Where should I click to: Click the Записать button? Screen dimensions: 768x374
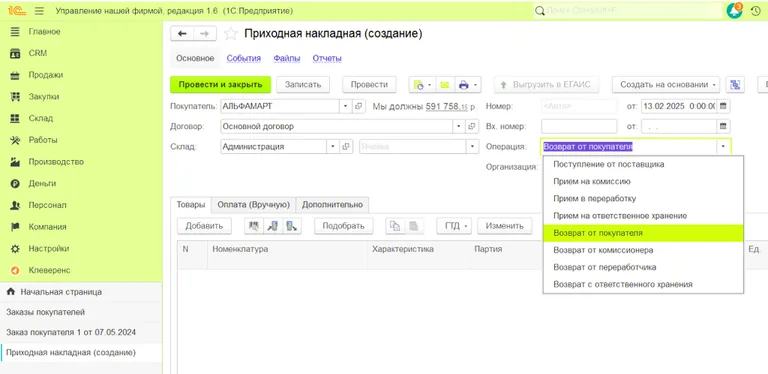(303, 85)
